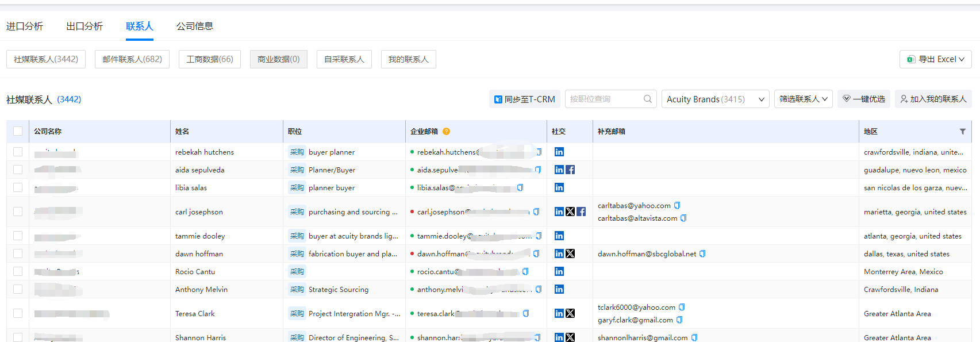Click the 同步至T-CRM button
The image size is (980, 342).
(x=525, y=99)
